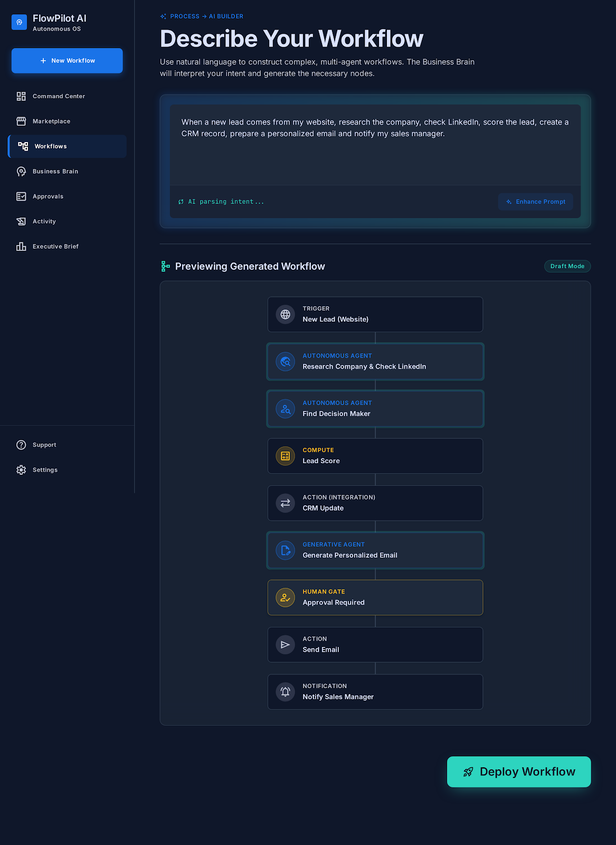Select the Generate Personalized Email node
The width and height of the screenshot is (616, 845).
click(x=375, y=550)
